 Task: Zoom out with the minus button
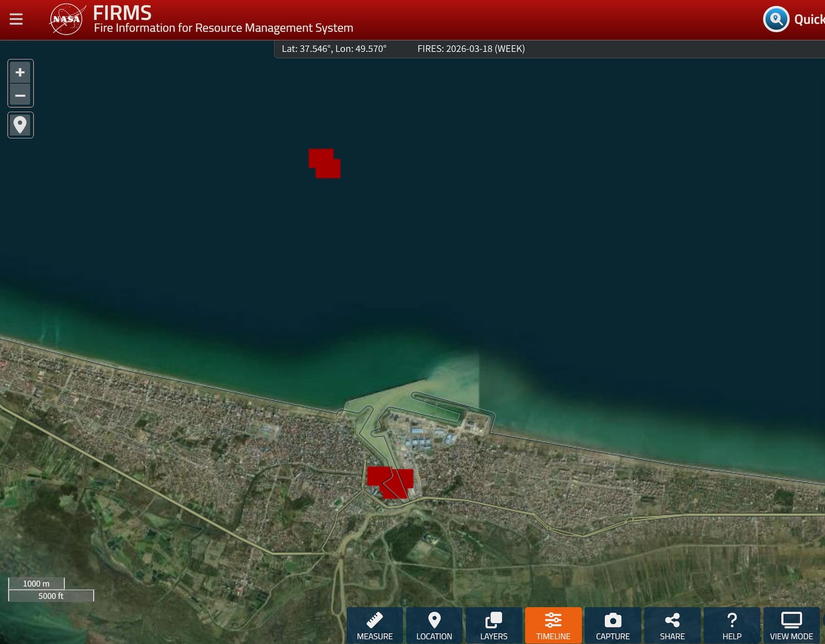(x=20, y=95)
